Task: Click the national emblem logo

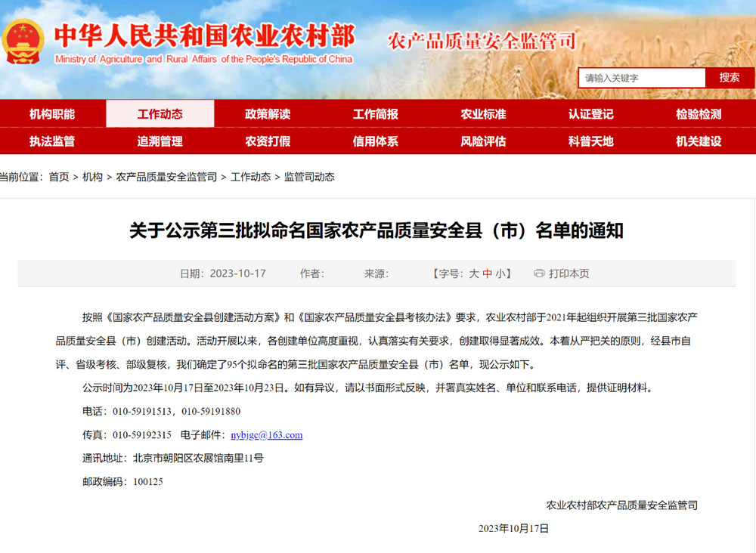Action: pos(23,42)
